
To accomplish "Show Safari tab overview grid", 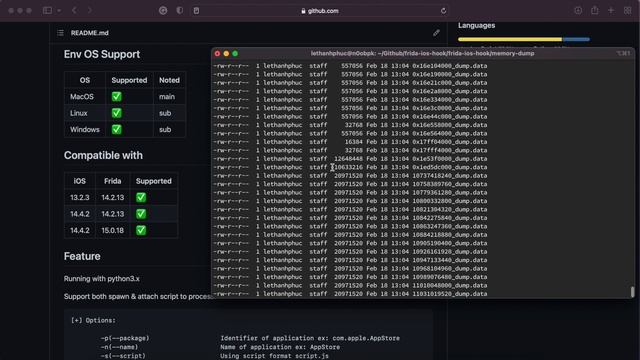I will click(x=628, y=11).
